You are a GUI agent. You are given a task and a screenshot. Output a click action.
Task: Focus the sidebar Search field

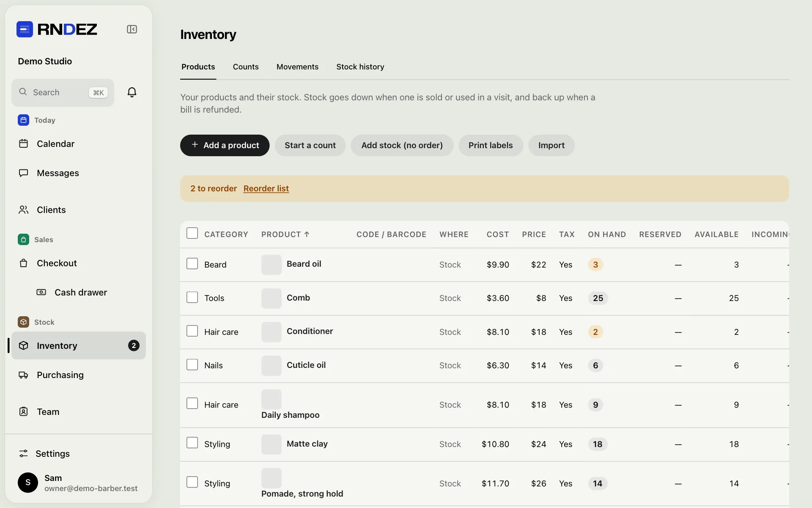63,93
